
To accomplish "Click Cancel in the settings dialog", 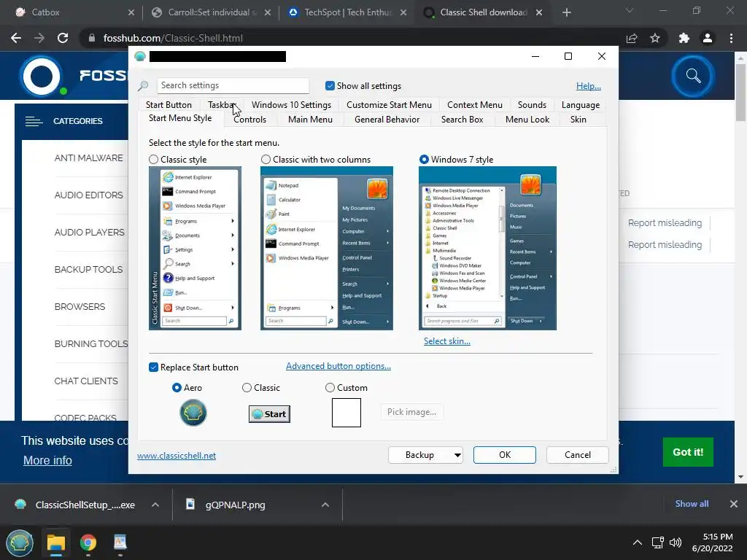I will click(578, 455).
